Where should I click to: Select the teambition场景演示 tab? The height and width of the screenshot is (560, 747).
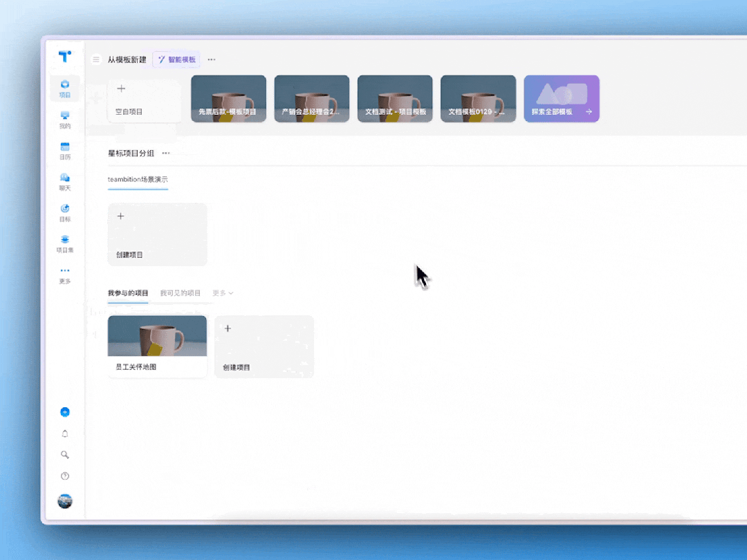[138, 180]
